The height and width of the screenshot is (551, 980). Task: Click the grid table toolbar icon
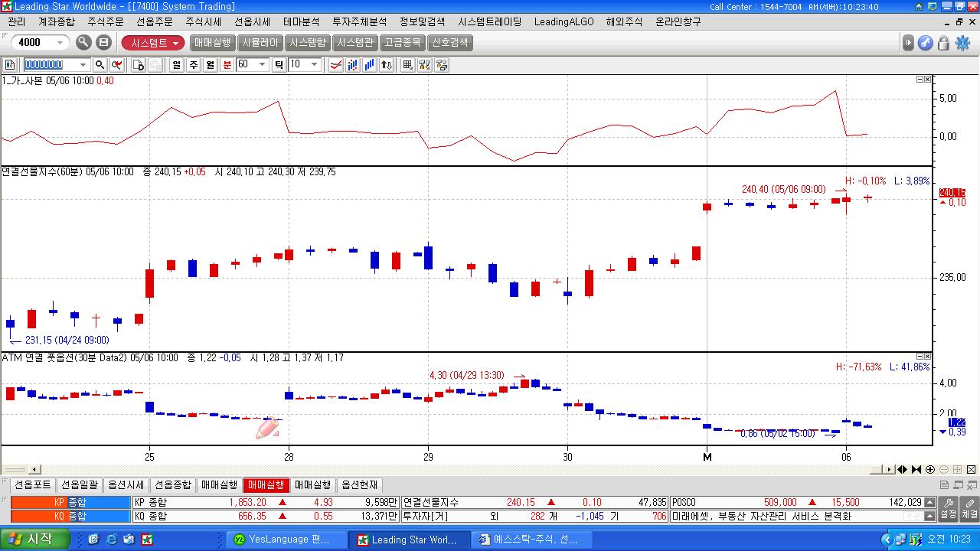tap(407, 65)
